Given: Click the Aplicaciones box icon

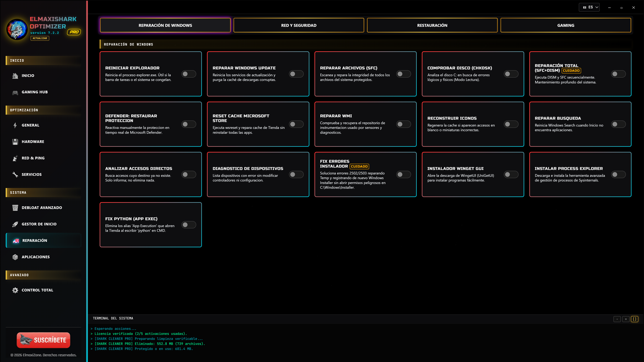Looking at the screenshot, I should [15, 257].
